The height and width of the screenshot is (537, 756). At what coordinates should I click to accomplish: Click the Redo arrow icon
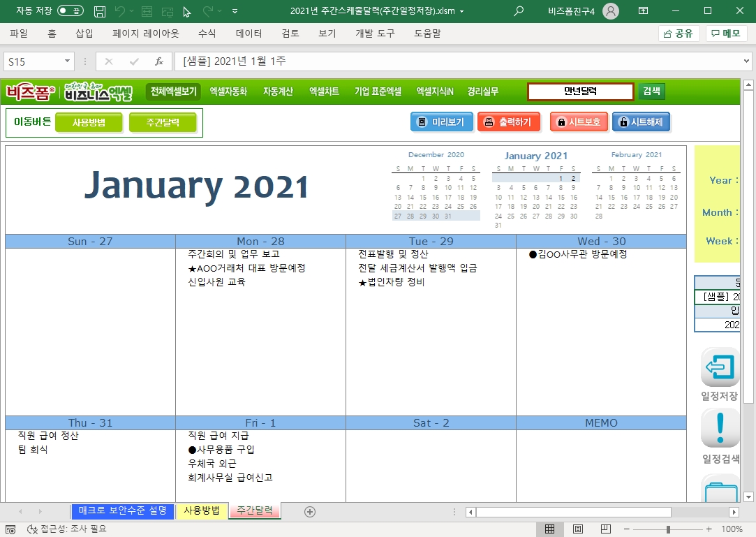pos(208,11)
